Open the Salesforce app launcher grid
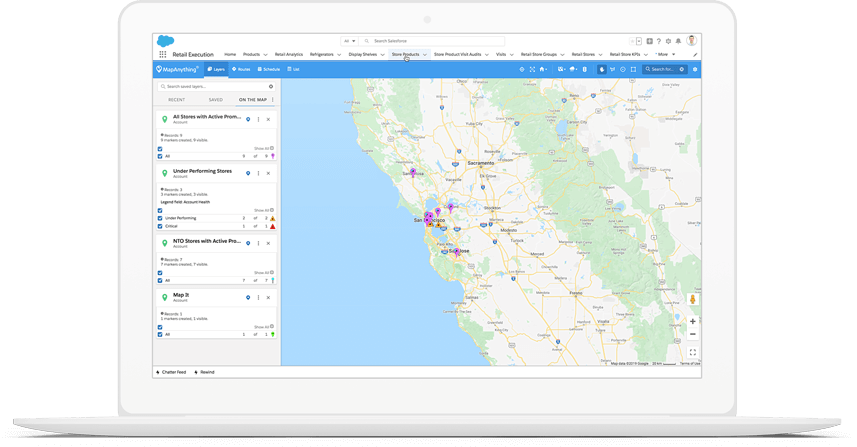Screen dimensions: 857x447 (x=162, y=54)
